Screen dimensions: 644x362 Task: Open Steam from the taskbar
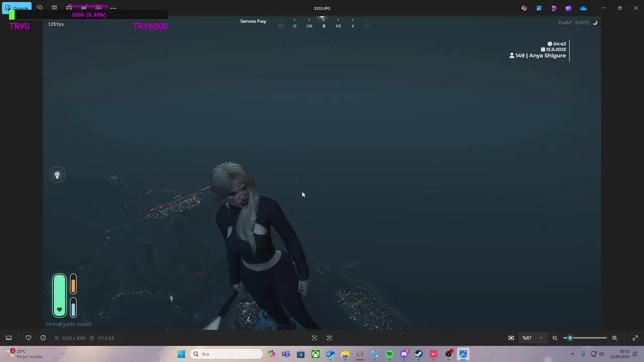click(x=419, y=354)
